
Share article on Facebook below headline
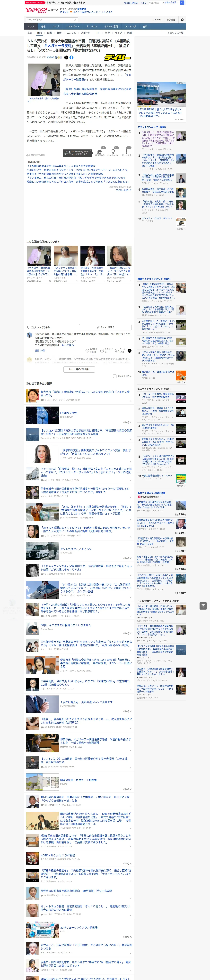71,57
